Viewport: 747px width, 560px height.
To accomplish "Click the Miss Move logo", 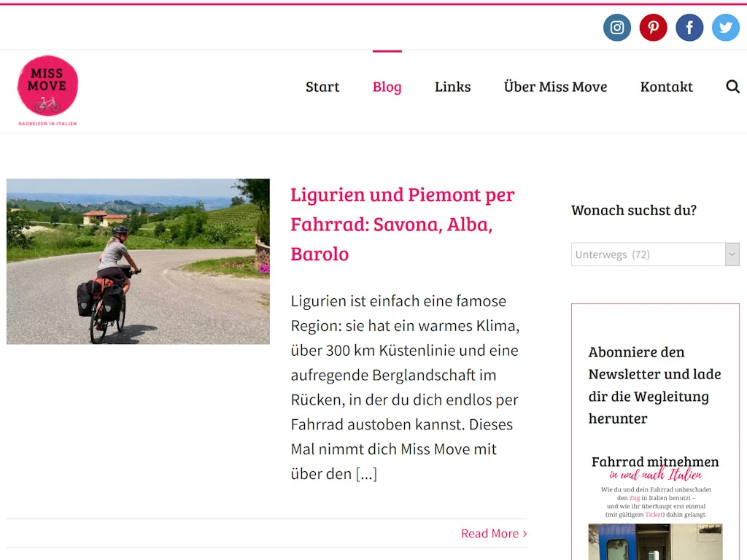I will coord(47,90).
